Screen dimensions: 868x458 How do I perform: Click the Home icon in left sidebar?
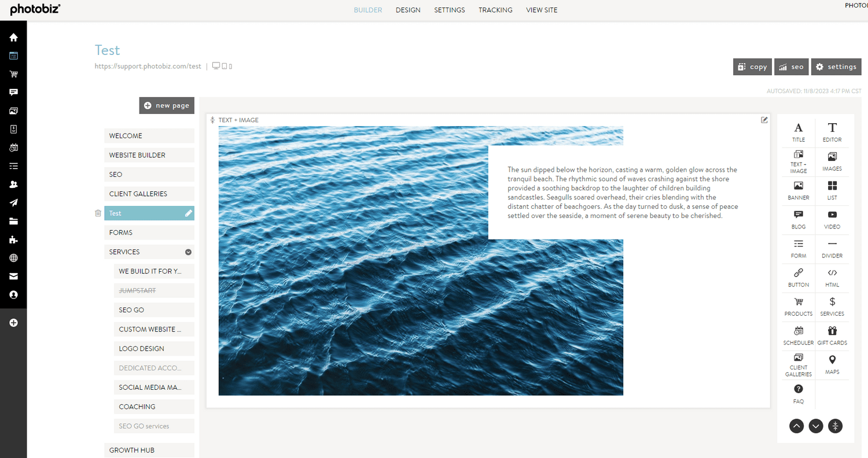(13, 38)
